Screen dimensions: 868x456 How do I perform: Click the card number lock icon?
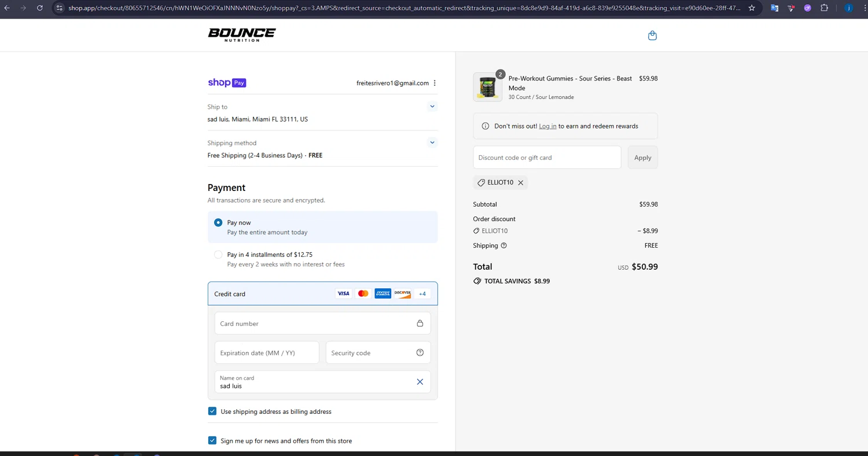[420, 323]
